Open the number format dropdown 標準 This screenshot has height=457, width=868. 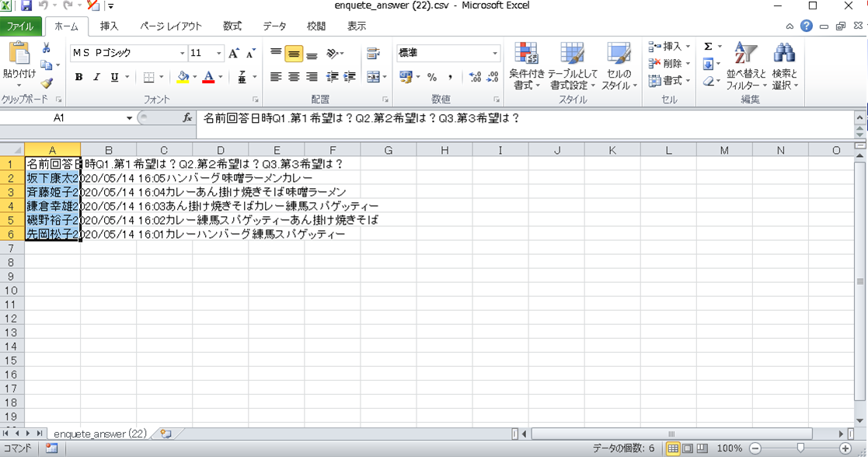[495, 54]
